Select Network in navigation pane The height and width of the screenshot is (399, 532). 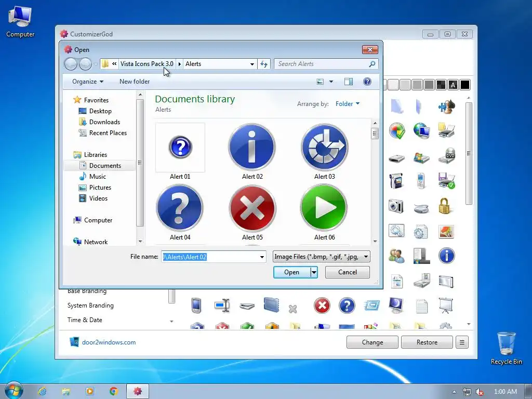pos(96,242)
